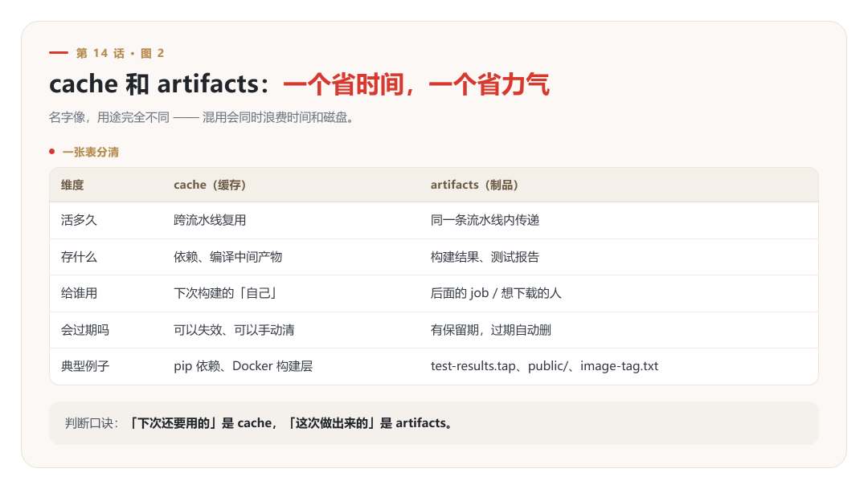The height and width of the screenshot is (489, 868).
Task: Click the '会过期吗' row label
Action: (x=85, y=330)
